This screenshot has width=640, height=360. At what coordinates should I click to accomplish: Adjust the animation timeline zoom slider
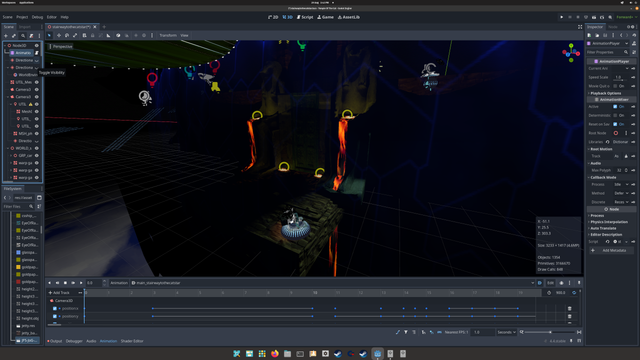(x=549, y=332)
